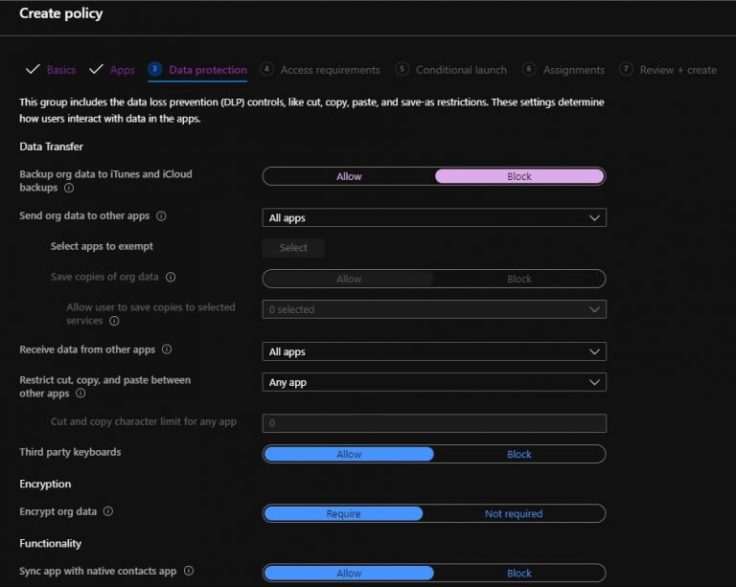Click the Create policy page title

[x=61, y=14]
